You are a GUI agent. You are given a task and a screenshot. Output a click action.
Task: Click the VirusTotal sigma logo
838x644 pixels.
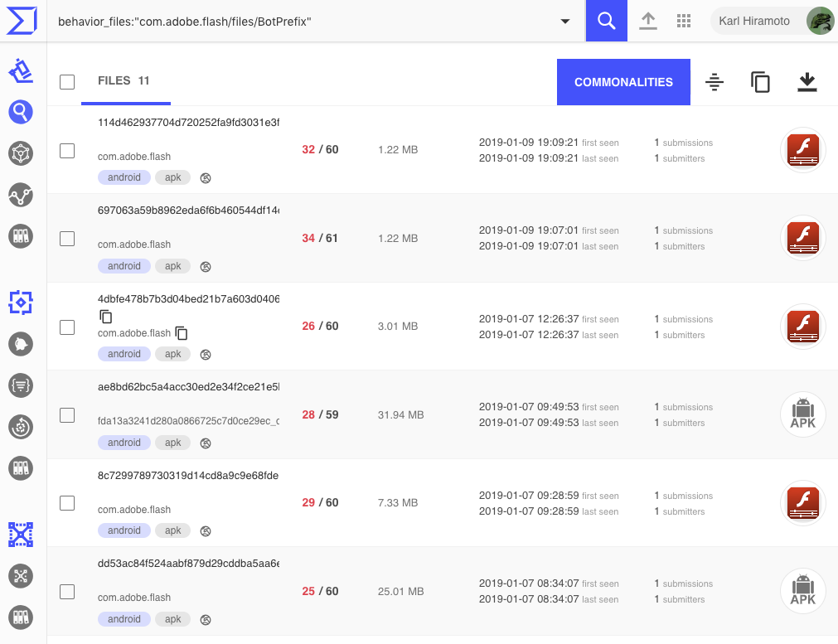tap(22, 21)
